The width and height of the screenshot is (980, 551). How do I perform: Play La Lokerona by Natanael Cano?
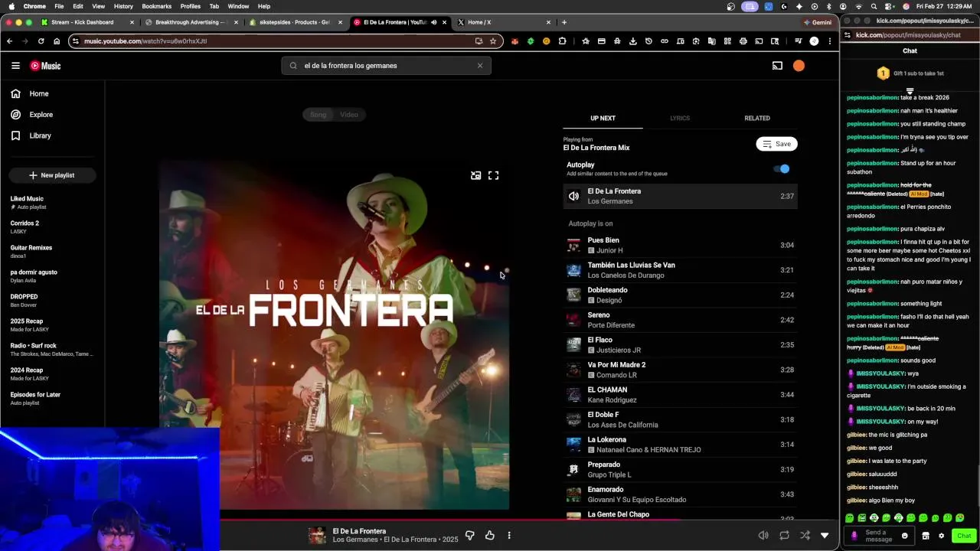coord(680,445)
